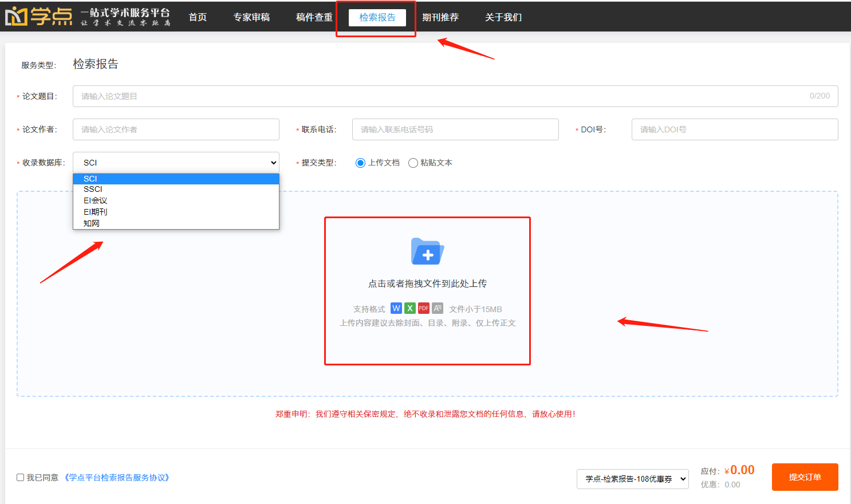Click the 0/200 character counter

820,96
